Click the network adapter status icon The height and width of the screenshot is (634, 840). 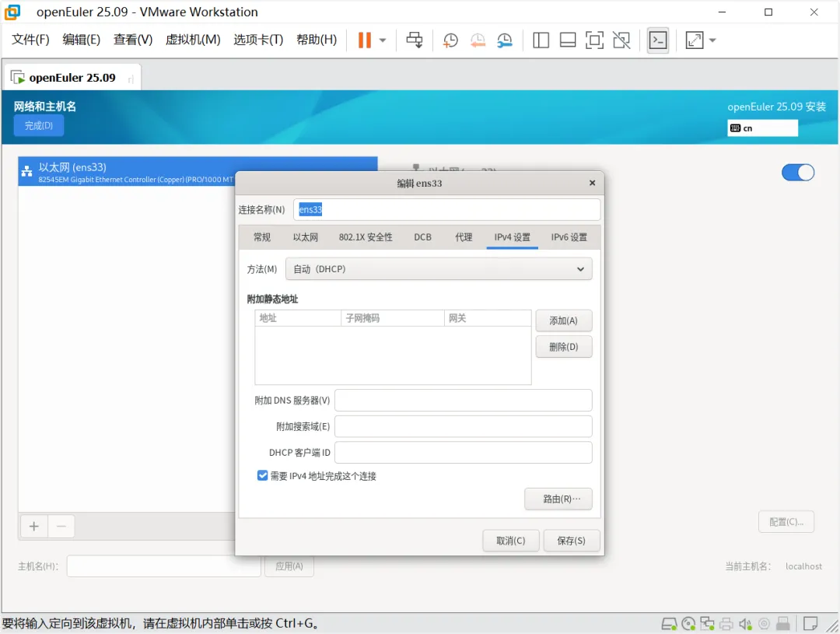click(x=707, y=624)
